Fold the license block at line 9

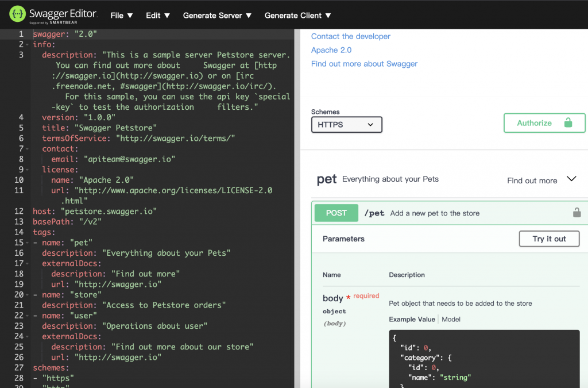click(x=27, y=170)
